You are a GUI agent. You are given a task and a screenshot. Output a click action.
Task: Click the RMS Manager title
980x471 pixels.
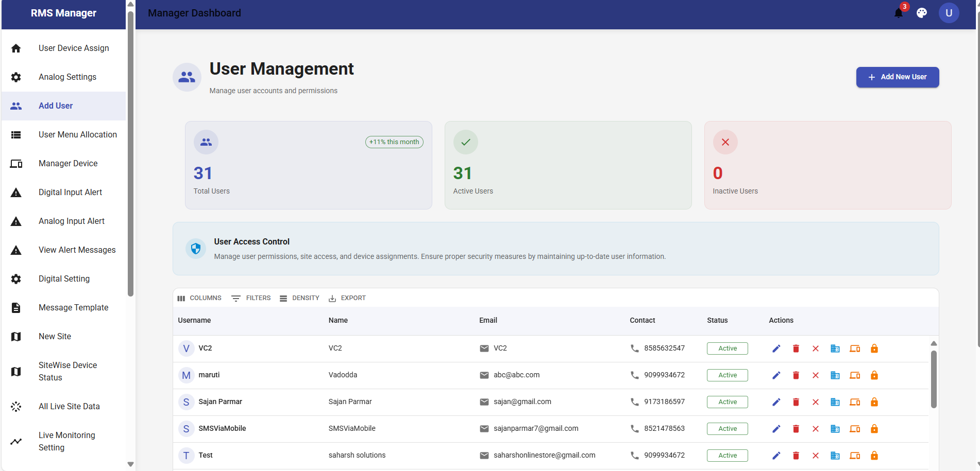pyautogui.click(x=63, y=13)
